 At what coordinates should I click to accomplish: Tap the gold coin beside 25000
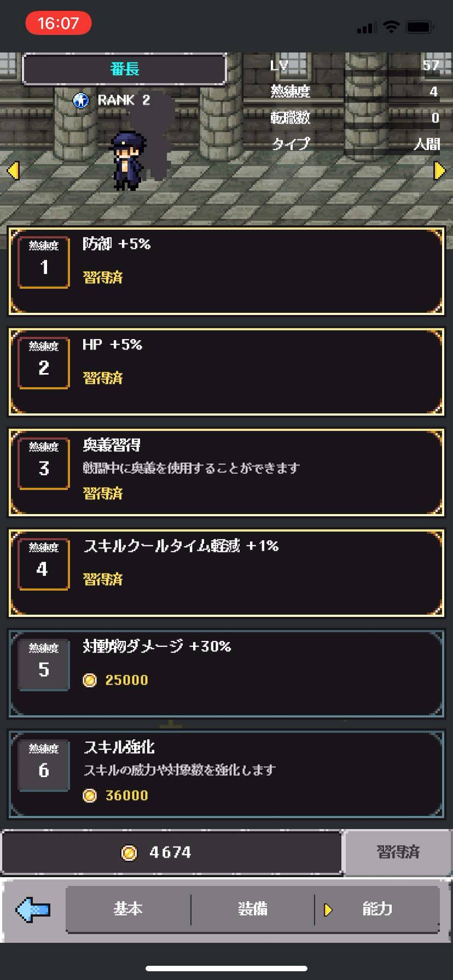90,680
